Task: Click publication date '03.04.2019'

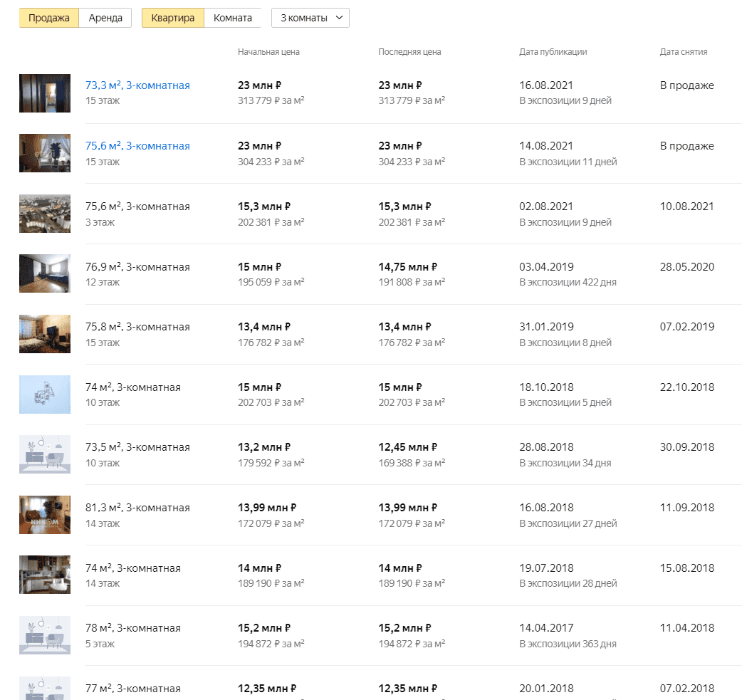Action: [546, 267]
